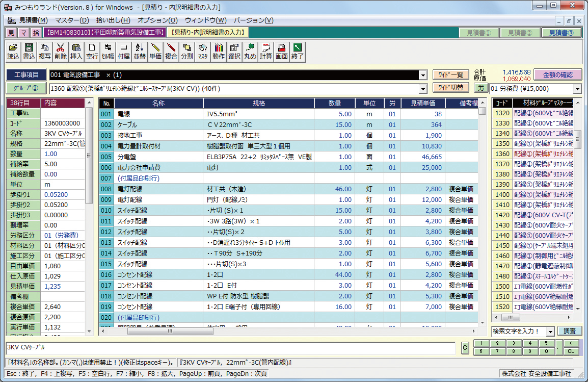Click the 工事項目 label button
588x382 pixels.
click(26, 74)
